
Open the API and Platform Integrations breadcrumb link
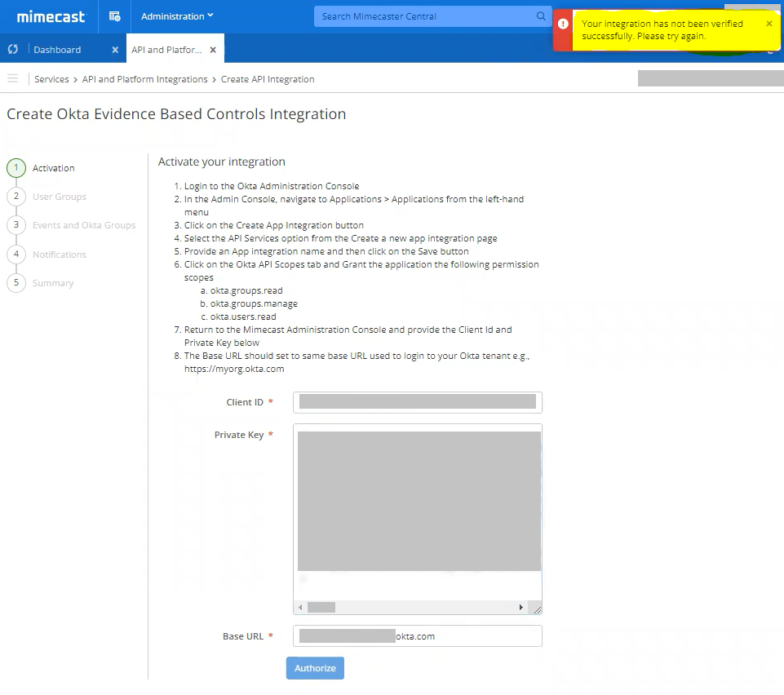point(144,79)
